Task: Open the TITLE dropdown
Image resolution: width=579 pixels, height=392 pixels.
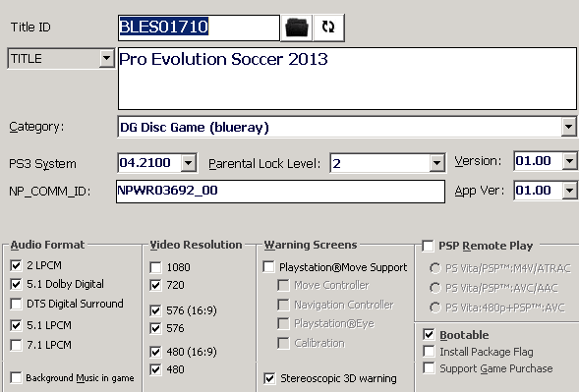Action: (106, 58)
